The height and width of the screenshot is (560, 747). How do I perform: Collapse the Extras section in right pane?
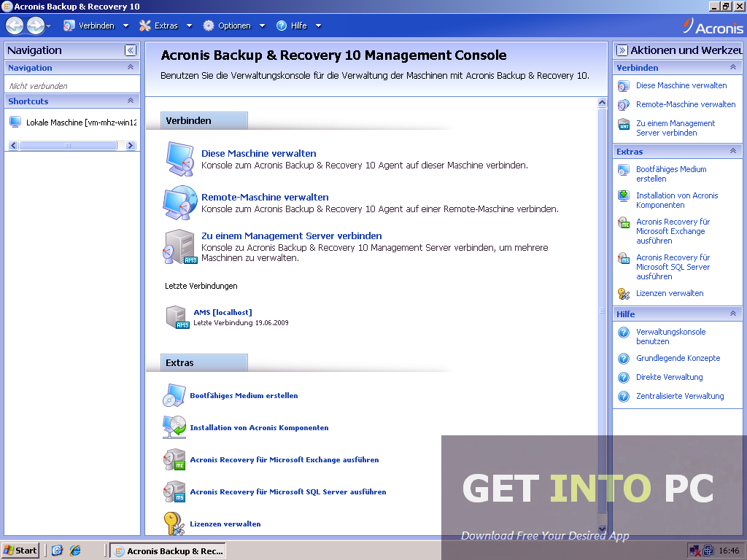[x=732, y=151]
